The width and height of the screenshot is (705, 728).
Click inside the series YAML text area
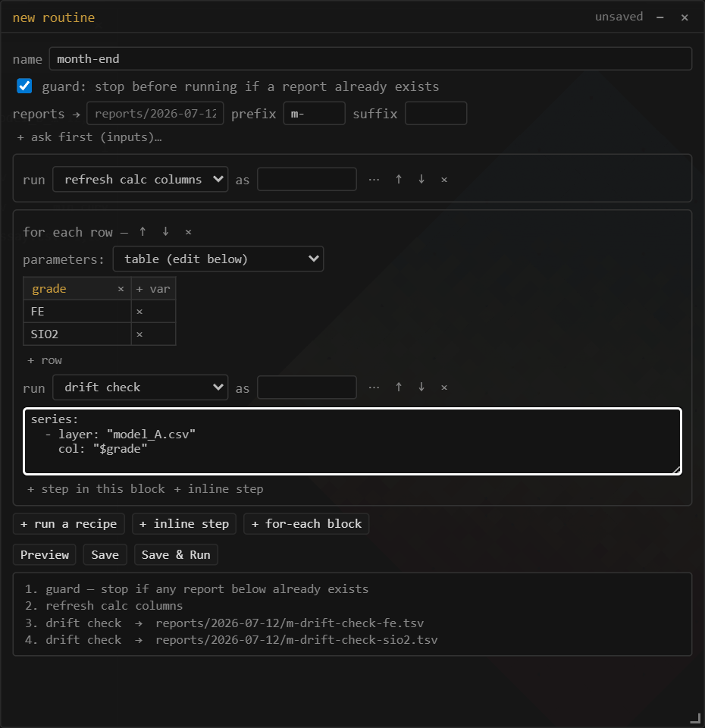tap(352, 441)
